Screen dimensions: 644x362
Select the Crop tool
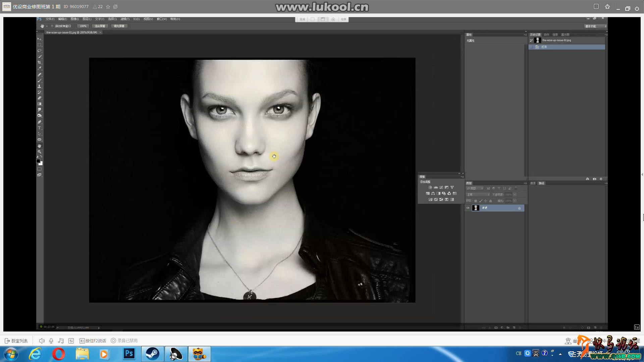(39, 62)
